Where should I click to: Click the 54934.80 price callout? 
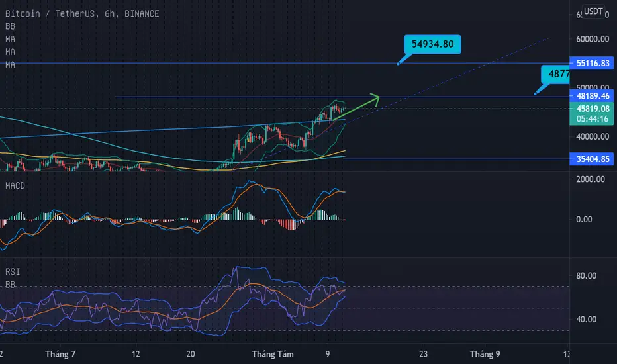(x=432, y=44)
